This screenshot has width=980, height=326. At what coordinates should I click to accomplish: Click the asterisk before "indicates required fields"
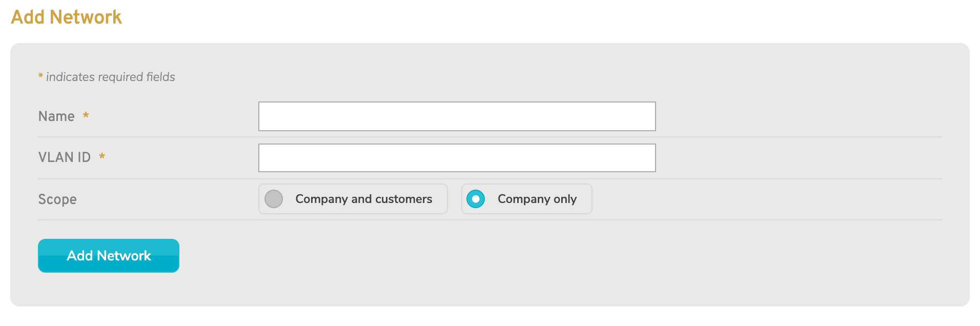[40, 76]
